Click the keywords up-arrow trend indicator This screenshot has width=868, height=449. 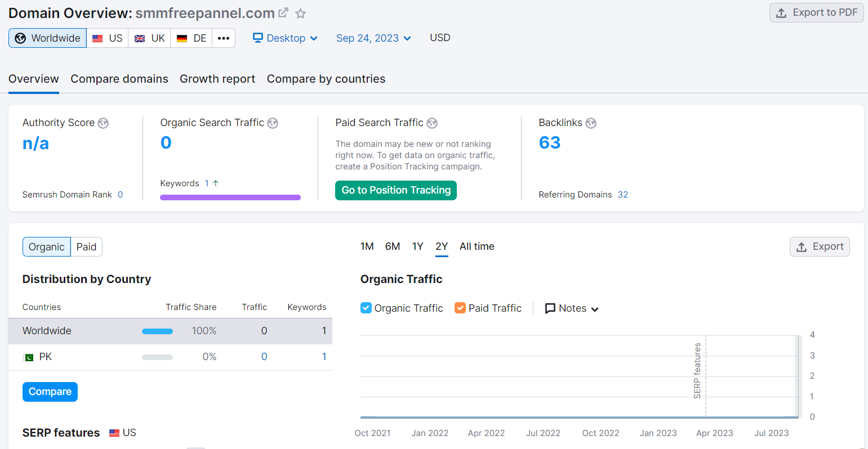point(216,183)
